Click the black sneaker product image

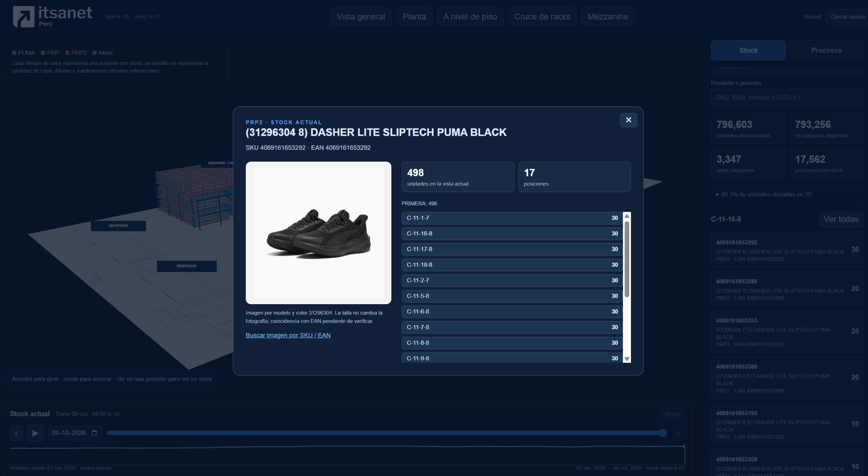pyautogui.click(x=318, y=232)
